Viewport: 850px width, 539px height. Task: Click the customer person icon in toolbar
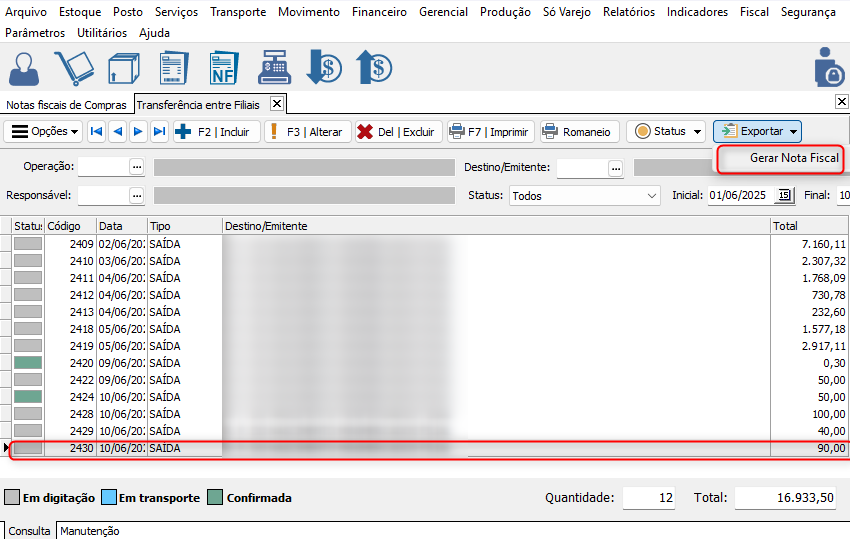coord(23,67)
